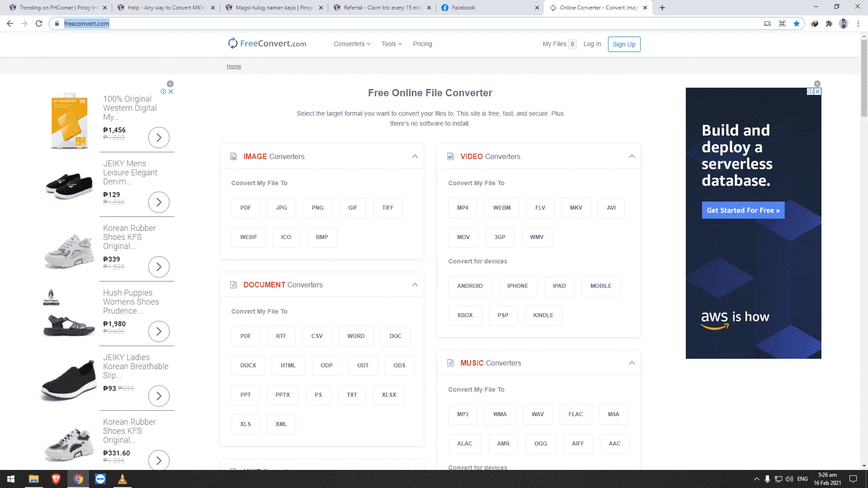The height and width of the screenshot is (488, 868).
Task: Open the Chrome extensions puzzle icon
Action: tap(829, 23)
